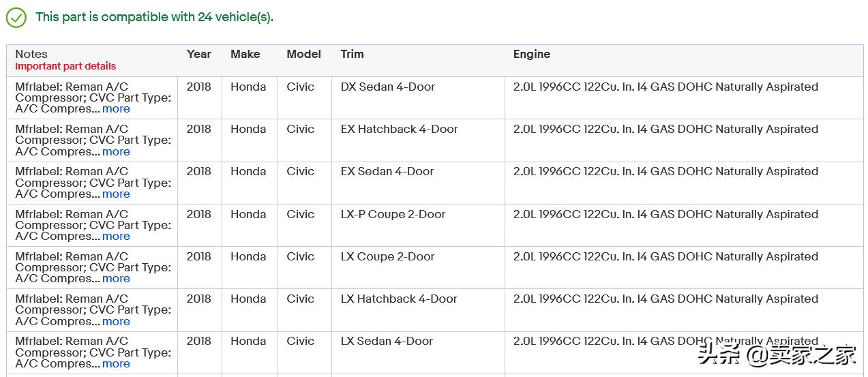
Task: Select the DX Sedan 4-Door trim cell
Action: (387, 87)
